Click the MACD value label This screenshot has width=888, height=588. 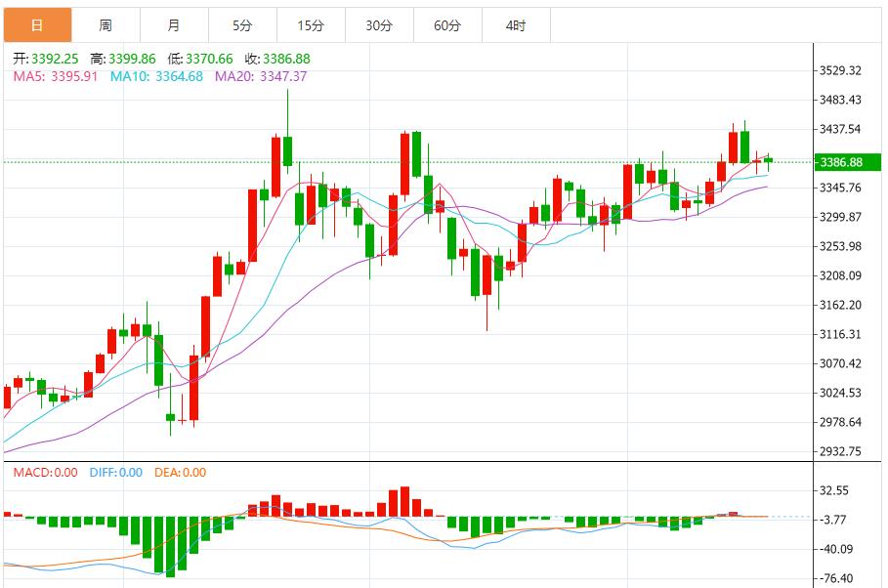pos(45,473)
